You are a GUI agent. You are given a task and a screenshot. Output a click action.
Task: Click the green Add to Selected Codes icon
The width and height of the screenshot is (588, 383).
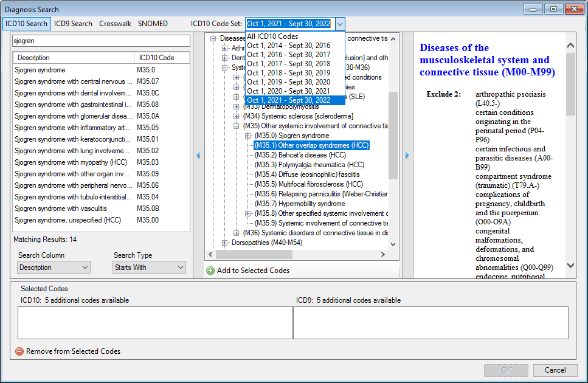click(210, 271)
